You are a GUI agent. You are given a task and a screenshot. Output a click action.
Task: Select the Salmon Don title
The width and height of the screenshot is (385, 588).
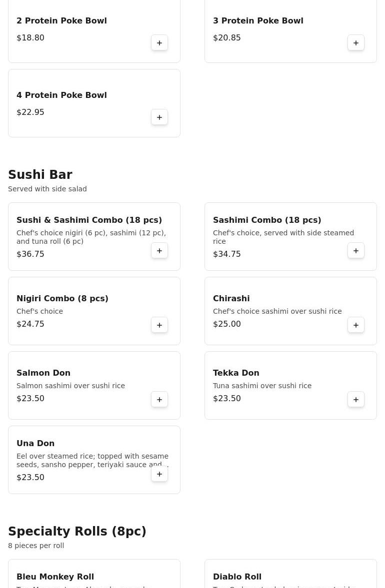point(43,373)
